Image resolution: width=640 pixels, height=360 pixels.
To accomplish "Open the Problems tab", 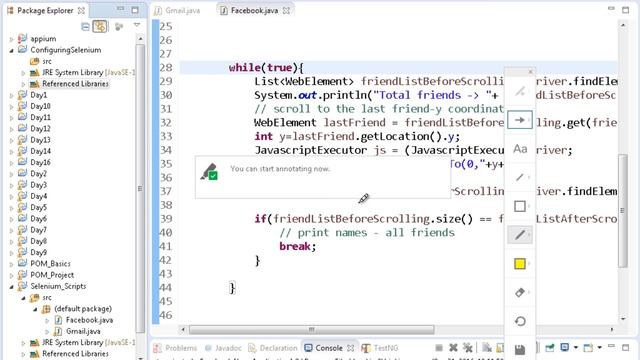I will pyautogui.click(x=175, y=348).
